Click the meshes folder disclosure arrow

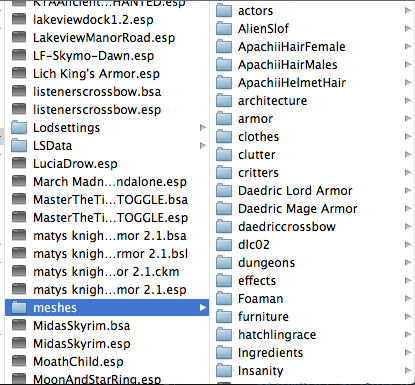click(x=203, y=307)
